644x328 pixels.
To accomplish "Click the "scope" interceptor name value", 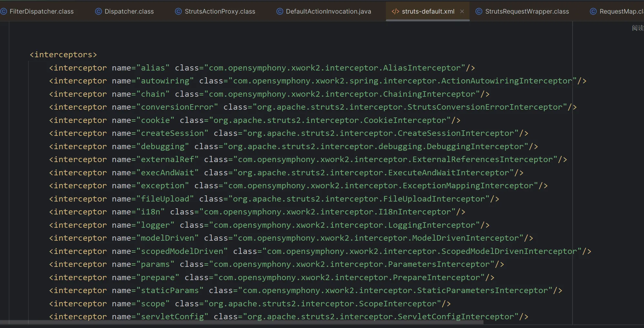I will 153,304.
